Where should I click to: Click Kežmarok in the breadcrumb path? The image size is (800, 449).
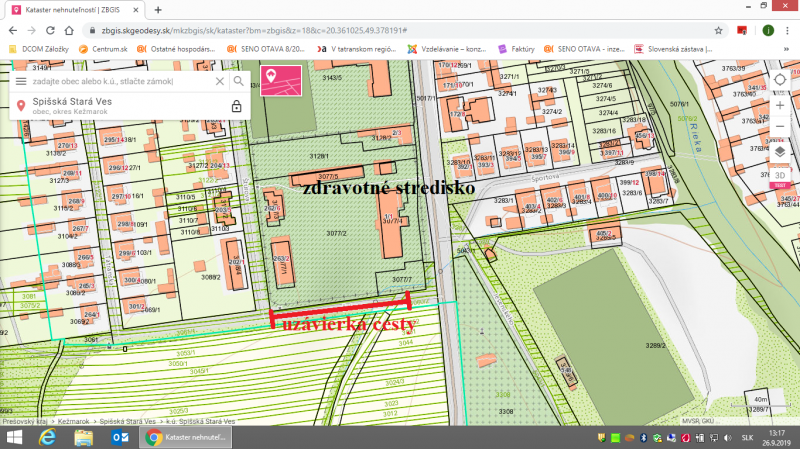point(71,423)
